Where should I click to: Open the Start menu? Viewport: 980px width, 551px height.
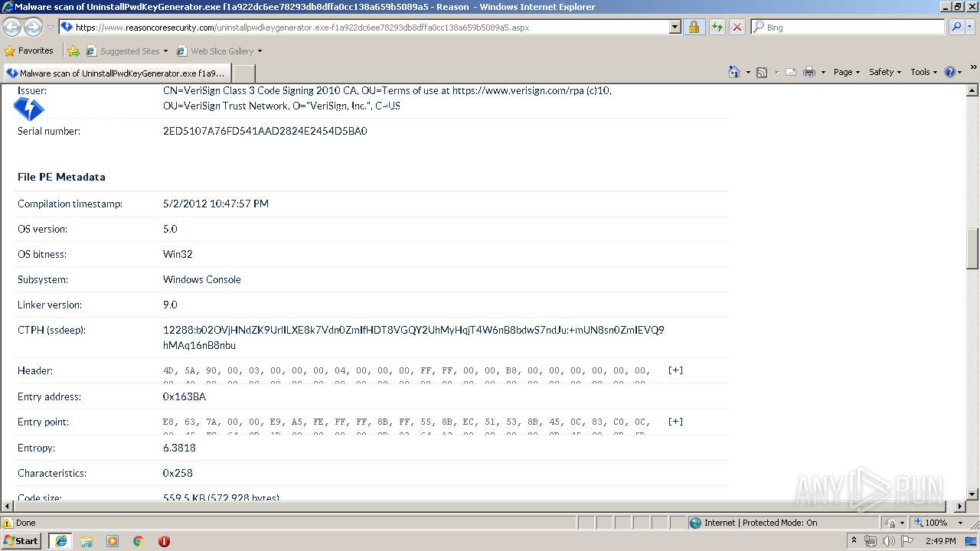click(x=21, y=540)
